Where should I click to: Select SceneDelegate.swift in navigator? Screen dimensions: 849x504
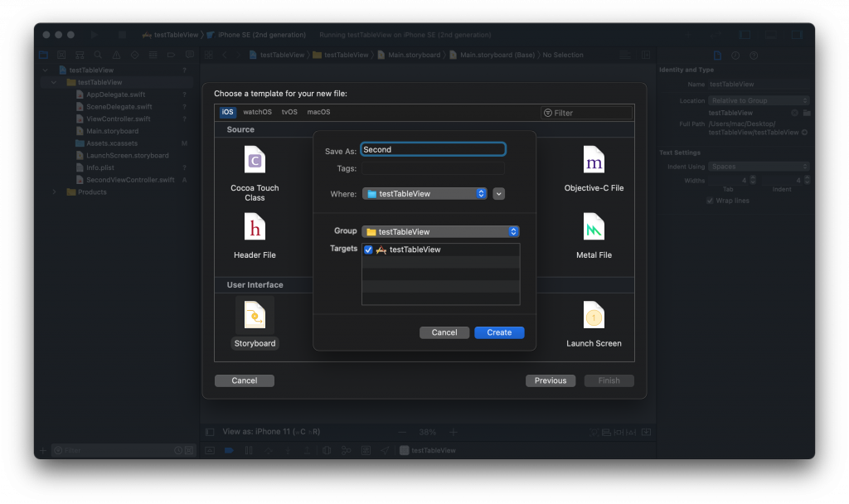coord(119,107)
